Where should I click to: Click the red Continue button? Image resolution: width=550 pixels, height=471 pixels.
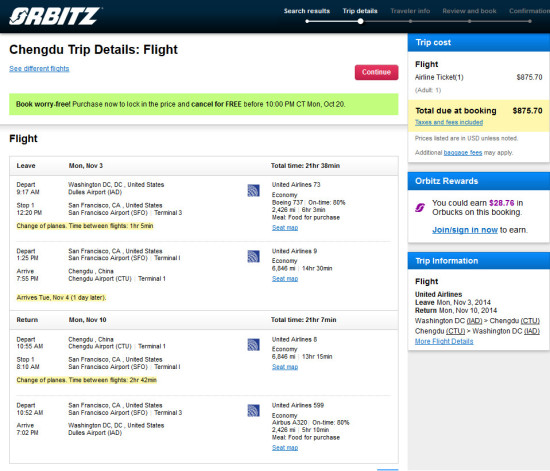pos(376,72)
